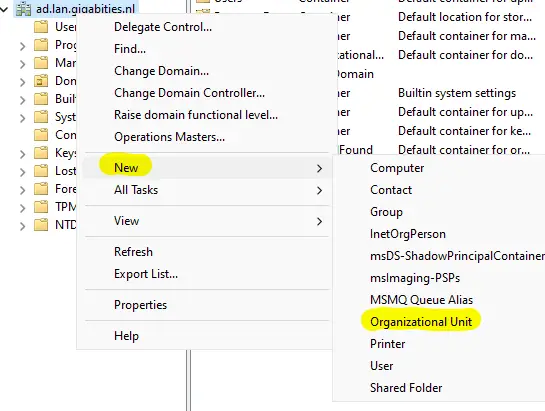
Task: Open the New submenu entry
Action: click(207, 168)
